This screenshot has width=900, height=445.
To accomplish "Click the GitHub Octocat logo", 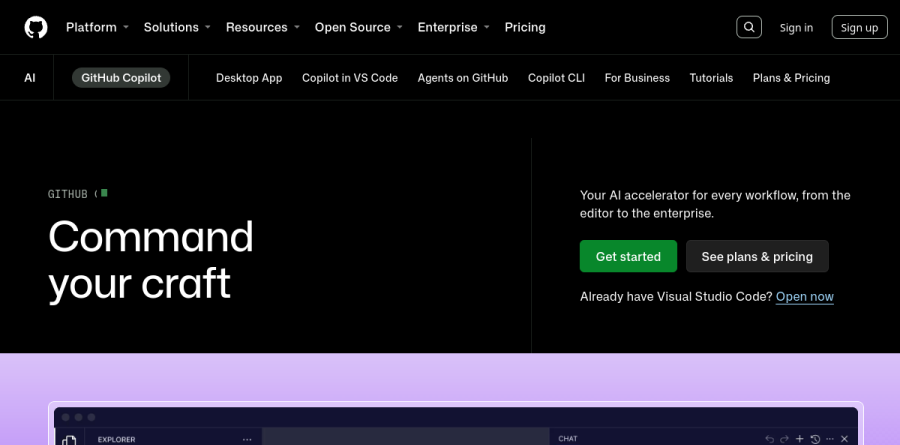I will tap(36, 27).
